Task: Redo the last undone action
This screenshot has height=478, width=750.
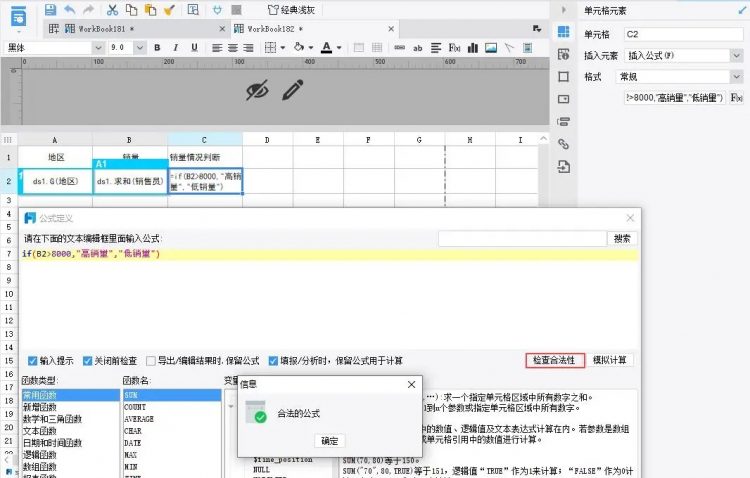Action: (88, 9)
